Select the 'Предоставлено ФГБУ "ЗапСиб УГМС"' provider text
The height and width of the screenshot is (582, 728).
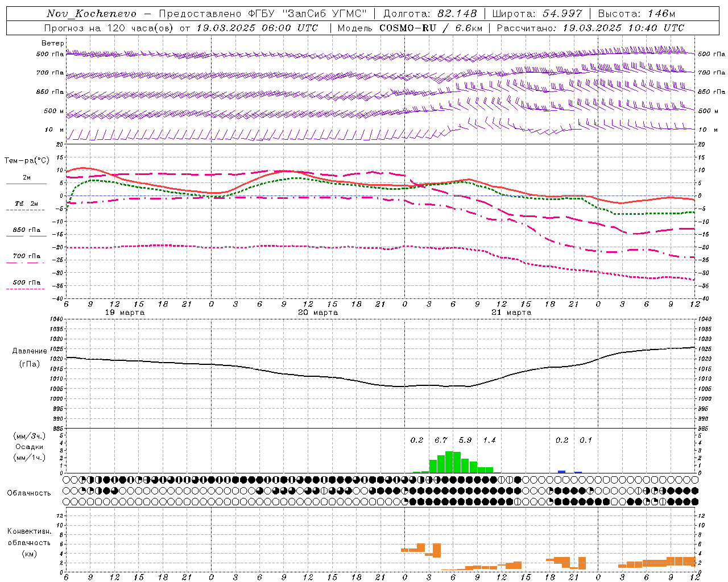tap(263, 14)
